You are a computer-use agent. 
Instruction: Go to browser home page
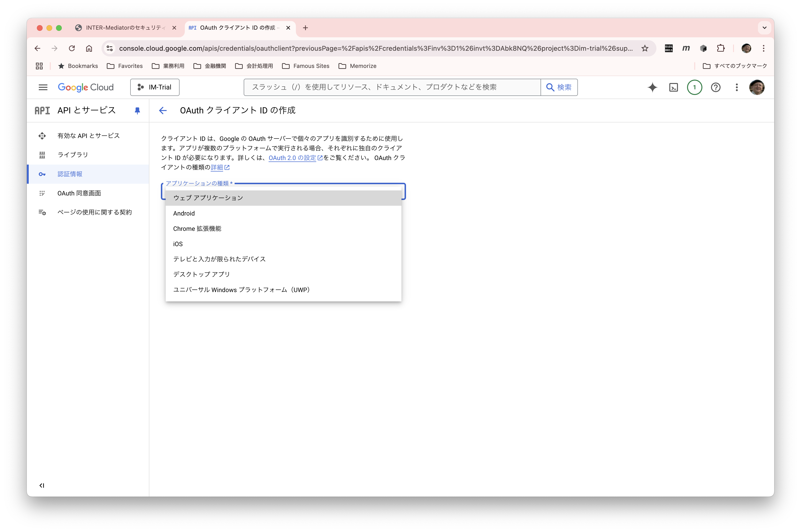[89, 48]
